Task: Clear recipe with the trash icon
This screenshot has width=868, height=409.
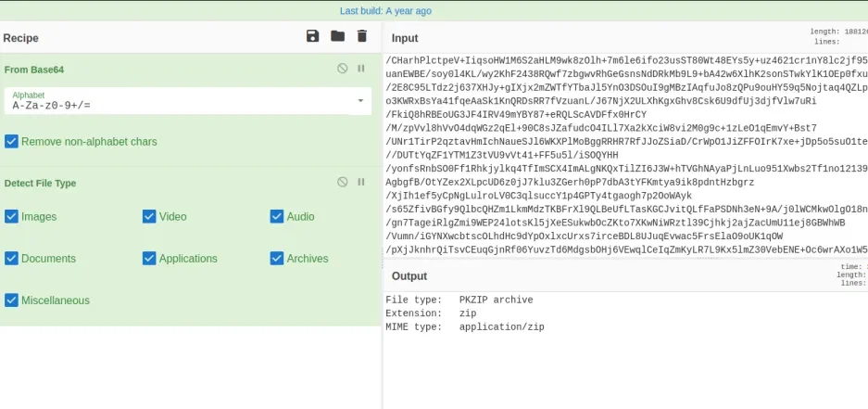Action: 362,36
